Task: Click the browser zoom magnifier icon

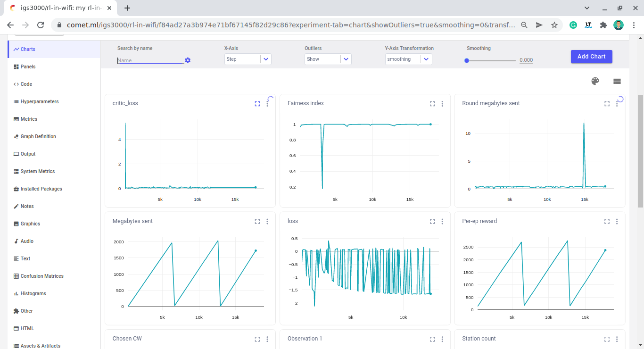Action: (x=524, y=25)
